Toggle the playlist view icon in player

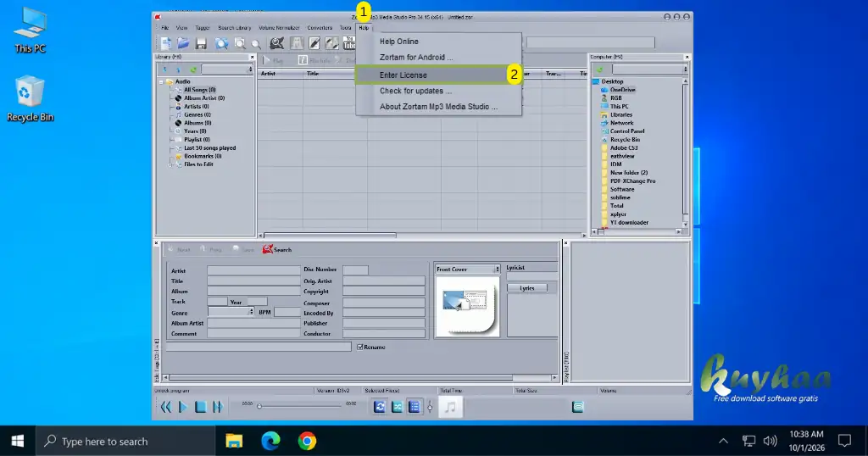[x=414, y=408]
